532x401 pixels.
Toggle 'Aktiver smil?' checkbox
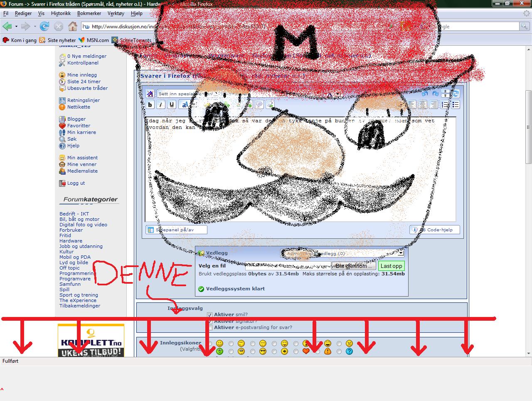[210, 315]
